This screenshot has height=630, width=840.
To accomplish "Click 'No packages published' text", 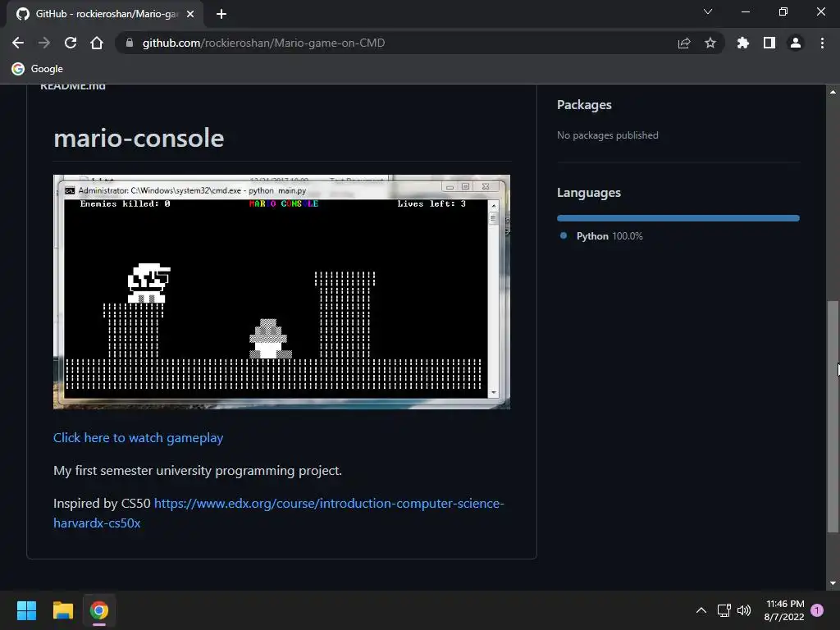I will click(x=608, y=135).
